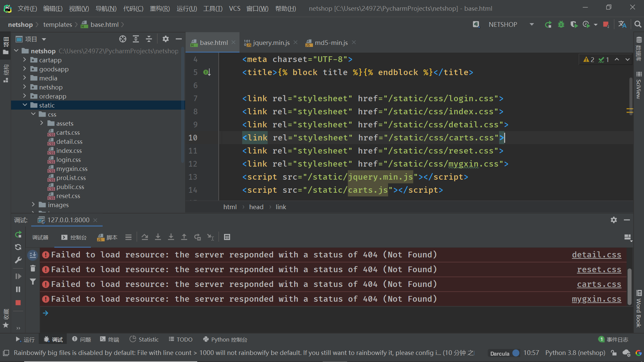This screenshot has height=362, width=644.
Task: Expand the cartapp folder
Action: [x=24, y=60]
